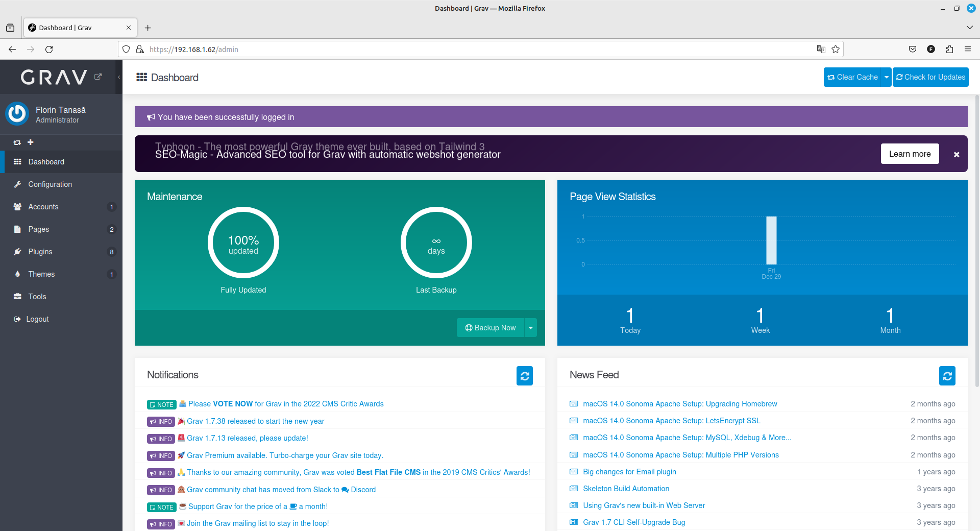Screen dimensions: 980x531
Task: Open the Extensions puzzle icon
Action: coord(949,49)
